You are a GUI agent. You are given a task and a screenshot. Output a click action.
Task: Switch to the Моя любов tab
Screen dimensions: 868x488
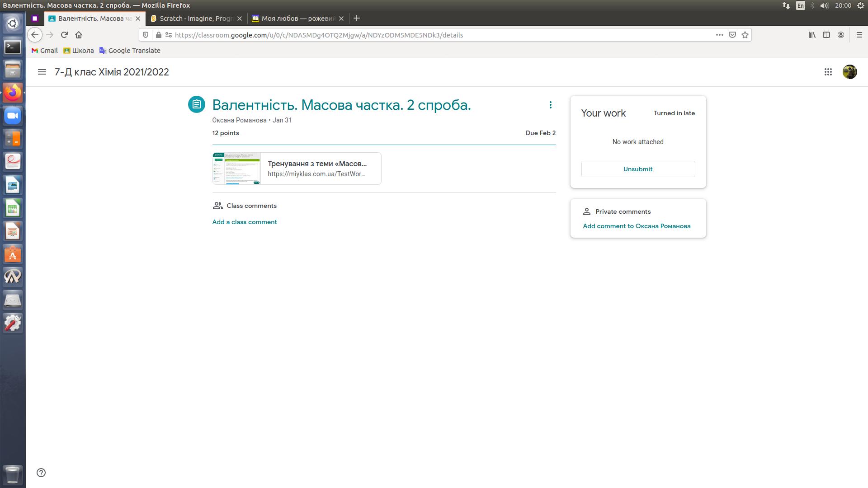pyautogui.click(x=297, y=19)
